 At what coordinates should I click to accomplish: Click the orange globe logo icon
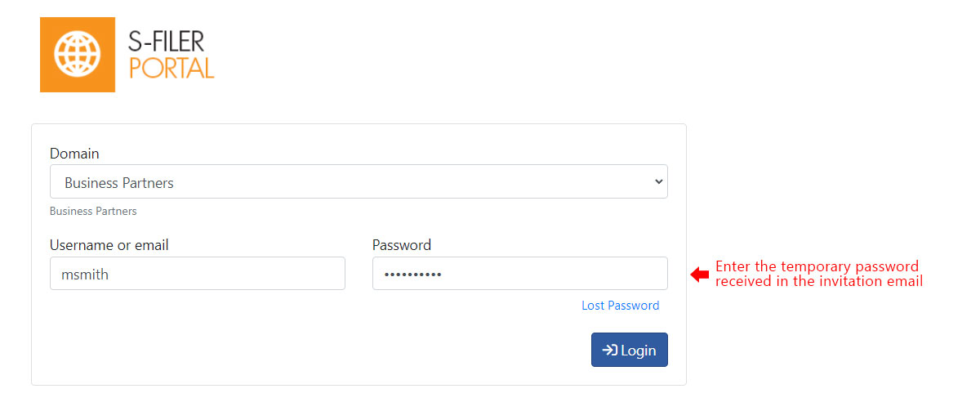[x=78, y=54]
